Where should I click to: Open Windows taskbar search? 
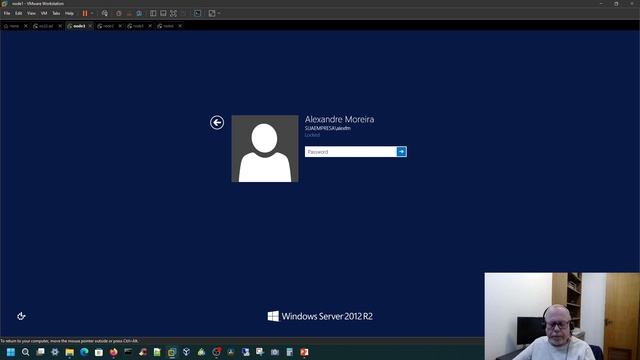pos(25,352)
